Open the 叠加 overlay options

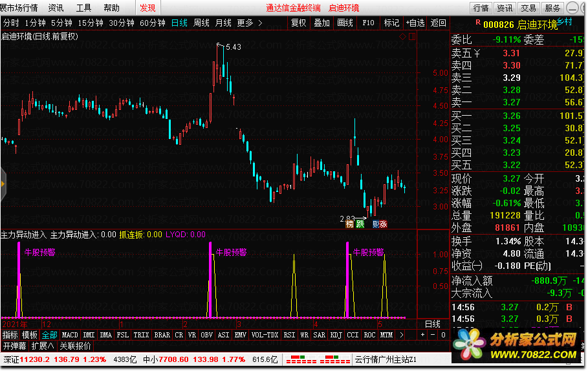(x=321, y=23)
